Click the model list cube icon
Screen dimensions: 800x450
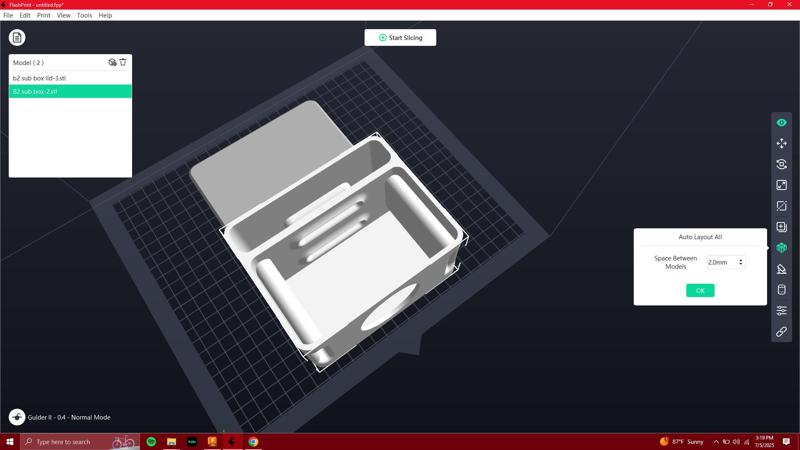point(112,62)
